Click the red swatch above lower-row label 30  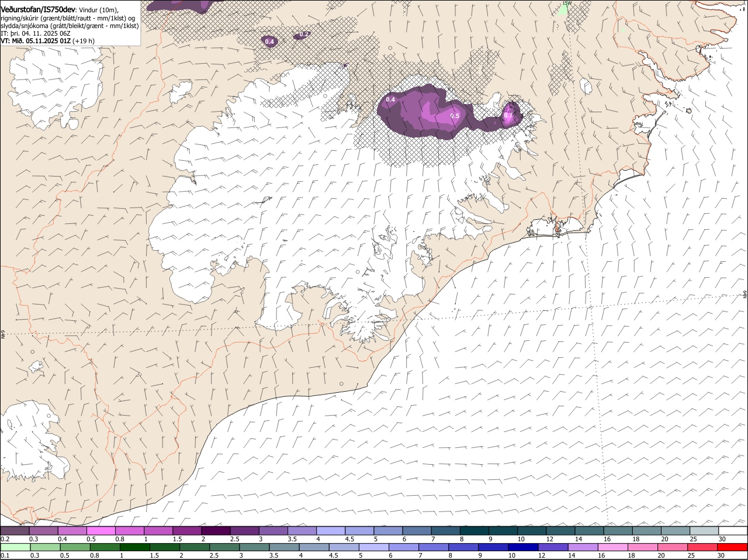click(733, 547)
